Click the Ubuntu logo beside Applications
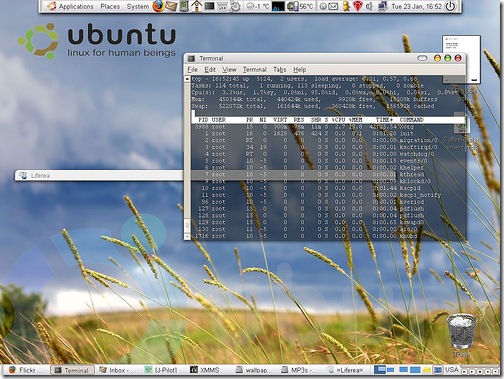 (51, 6)
